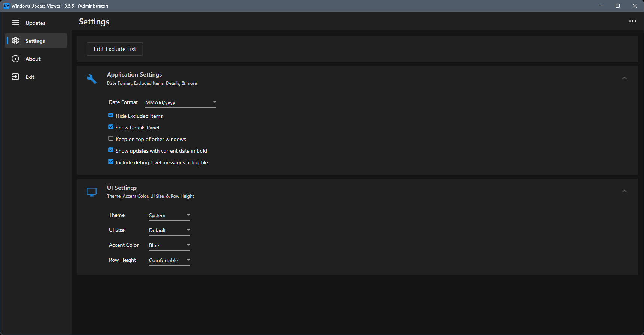
Task: Open the Row Height dropdown
Action: (x=169, y=260)
